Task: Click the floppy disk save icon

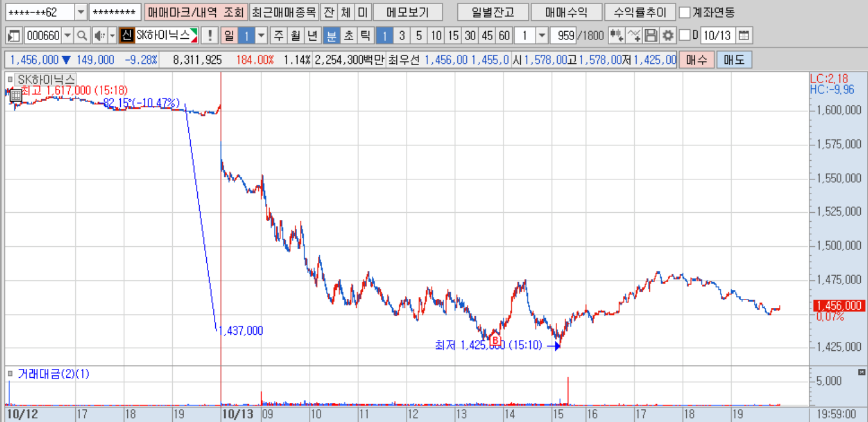Action: 651,36
